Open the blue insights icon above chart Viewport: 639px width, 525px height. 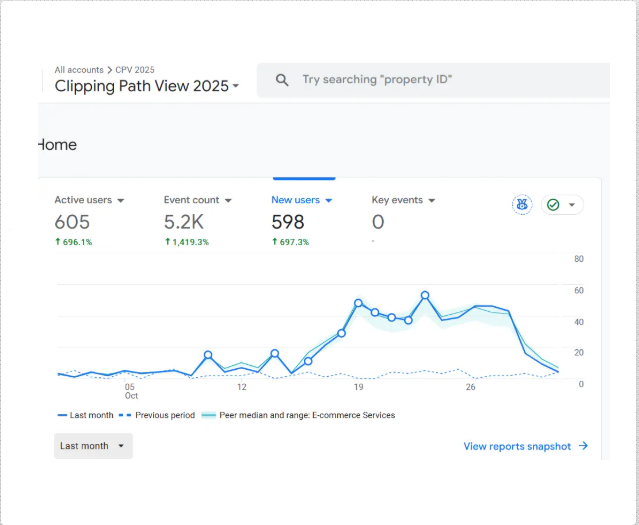522,205
